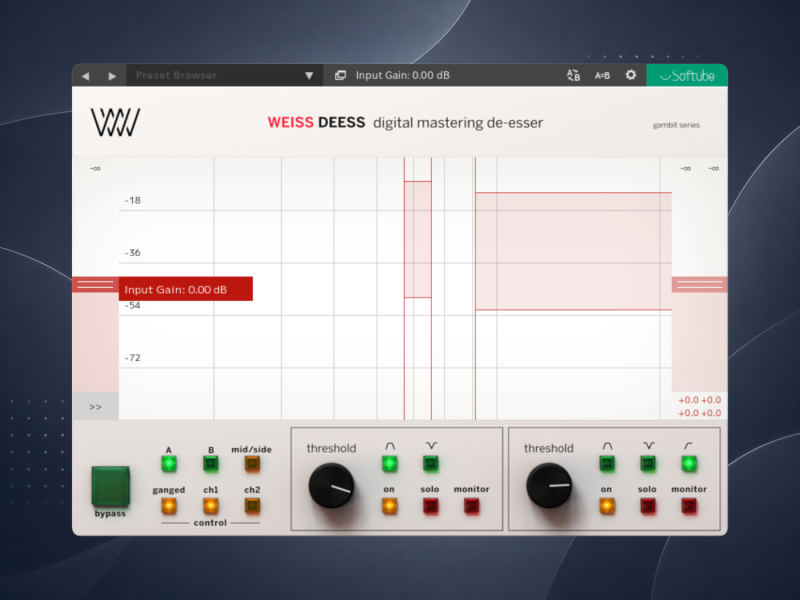Toggle the large green bypass button

pos(110,486)
